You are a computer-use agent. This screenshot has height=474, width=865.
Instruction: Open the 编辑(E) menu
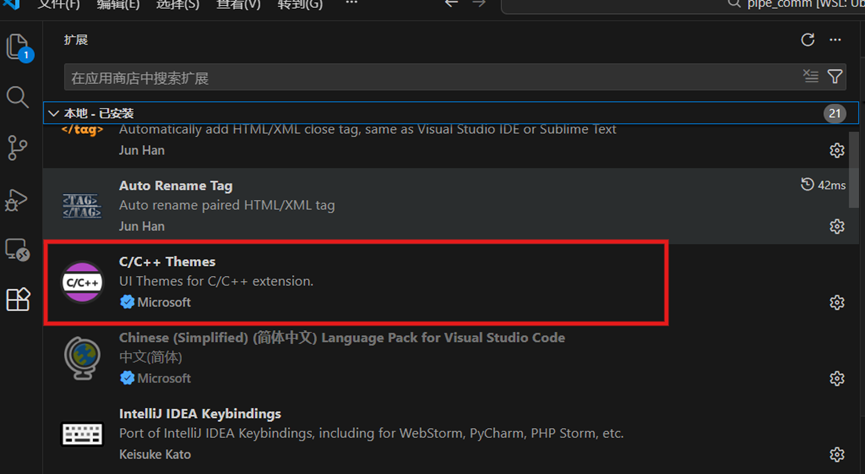(118, 4)
